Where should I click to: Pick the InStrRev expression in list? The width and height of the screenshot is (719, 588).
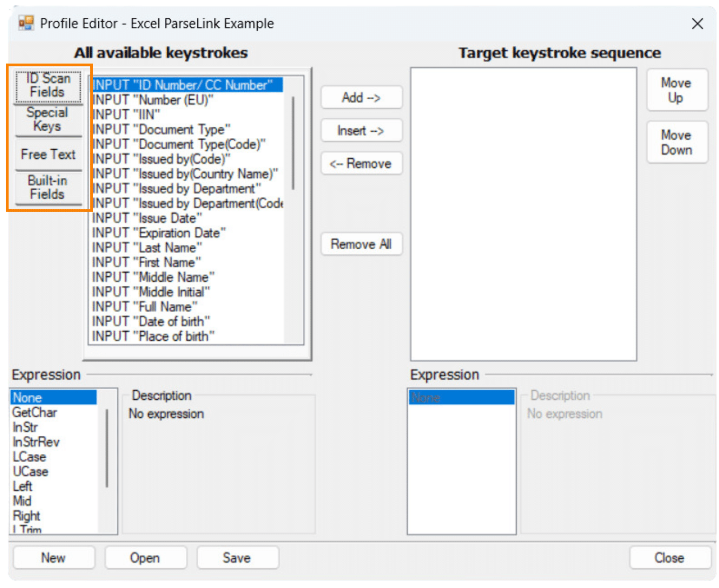click(36, 442)
